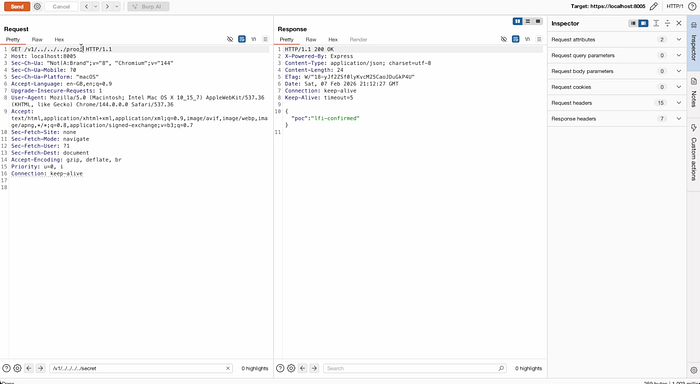Screen dimensions: 700x384
Task: Open Response panel hamburger menu
Action: point(539,39)
